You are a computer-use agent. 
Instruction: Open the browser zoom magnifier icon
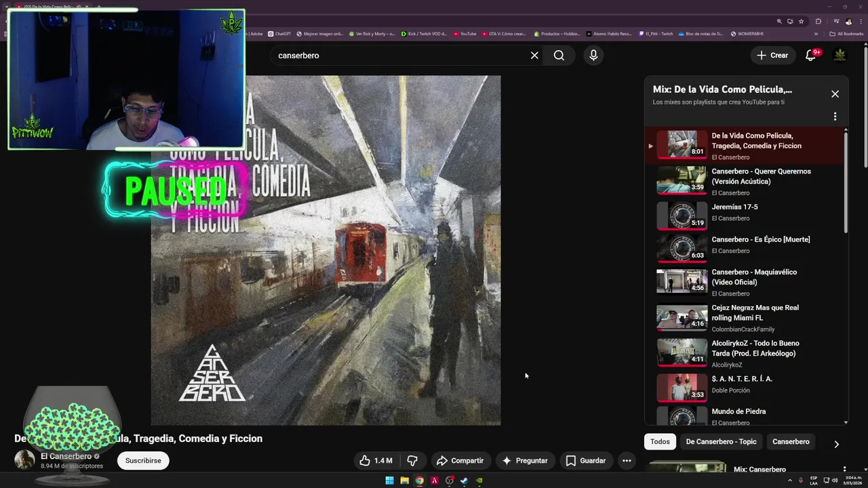(x=779, y=21)
